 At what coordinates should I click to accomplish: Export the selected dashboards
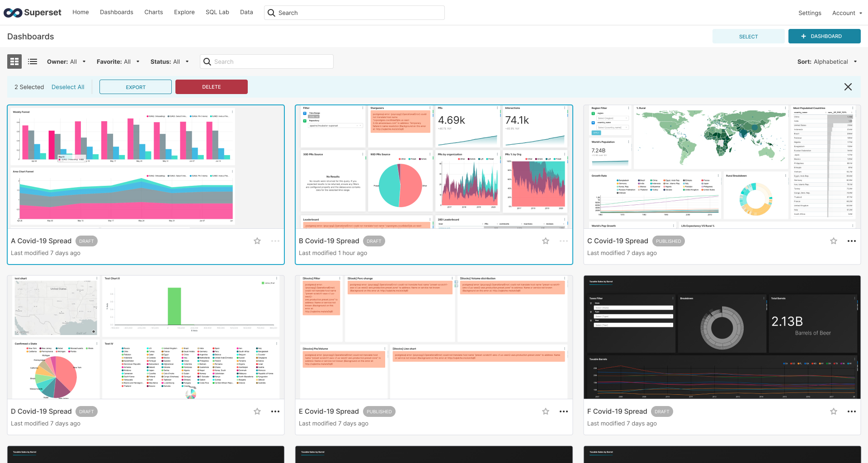click(x=135, y=86)
